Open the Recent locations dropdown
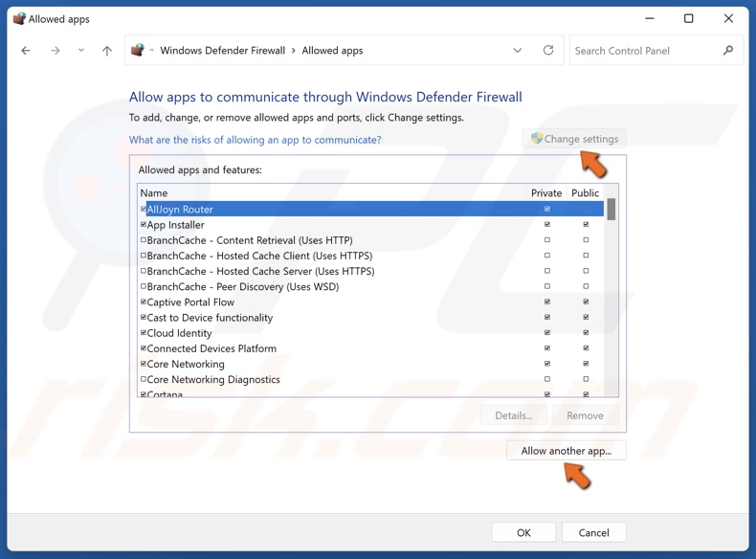The height and width of the screenshot is (559, 756). (81, 51)
